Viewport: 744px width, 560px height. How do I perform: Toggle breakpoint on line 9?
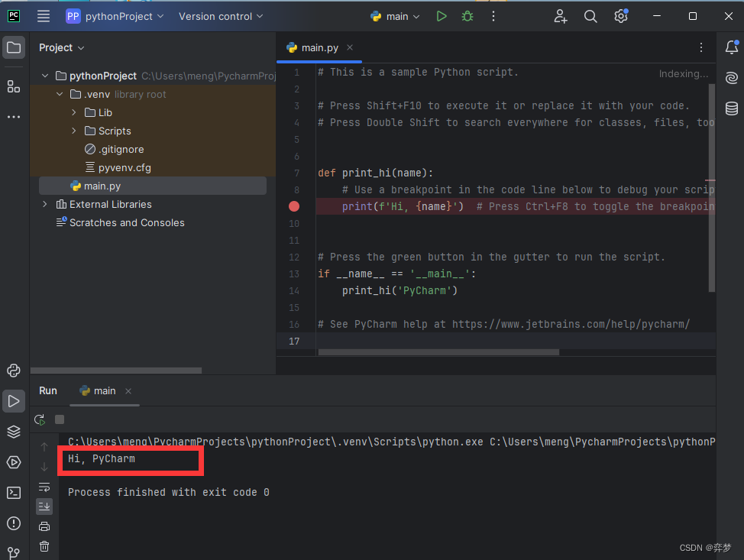(x=294, y=206)
